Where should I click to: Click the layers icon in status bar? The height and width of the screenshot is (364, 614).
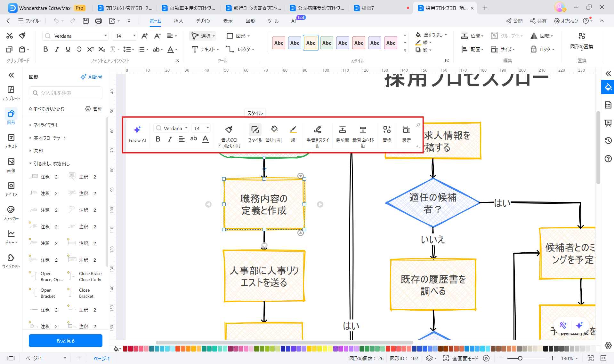click(429, 358)
